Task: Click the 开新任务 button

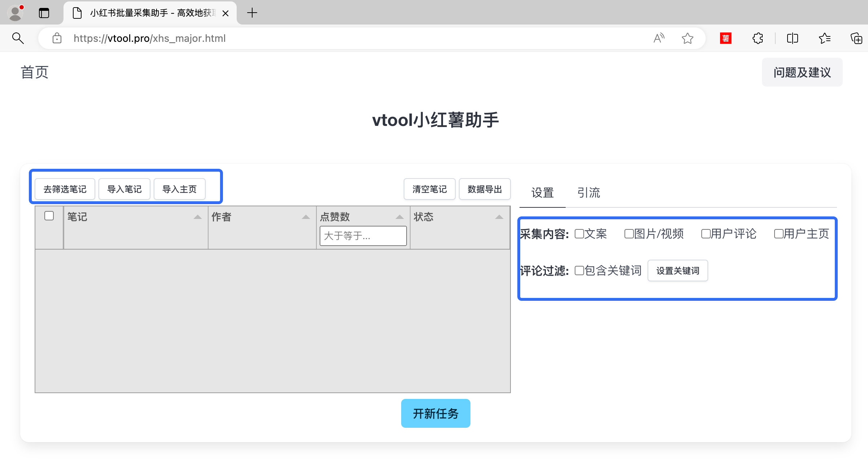Action: point(436,413)
